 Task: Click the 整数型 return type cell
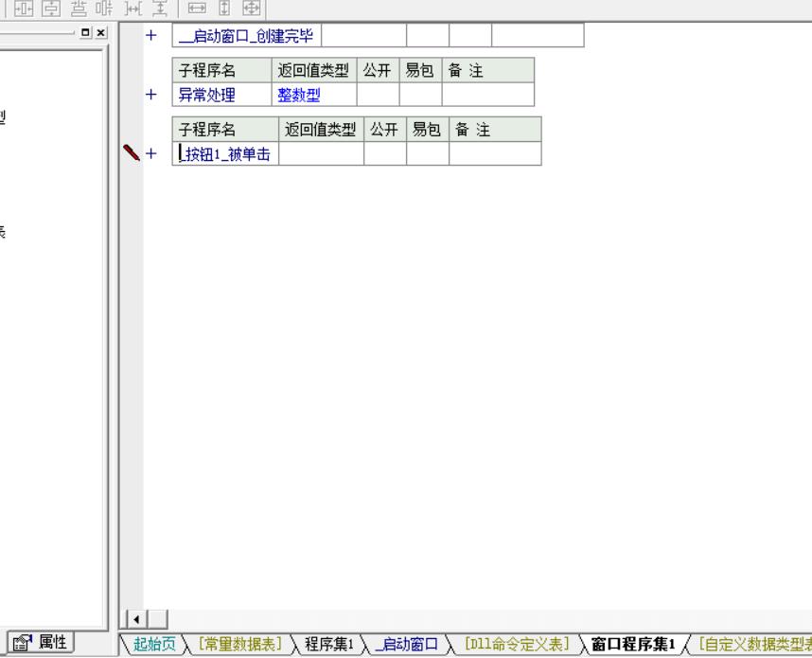tap(298, 95)
